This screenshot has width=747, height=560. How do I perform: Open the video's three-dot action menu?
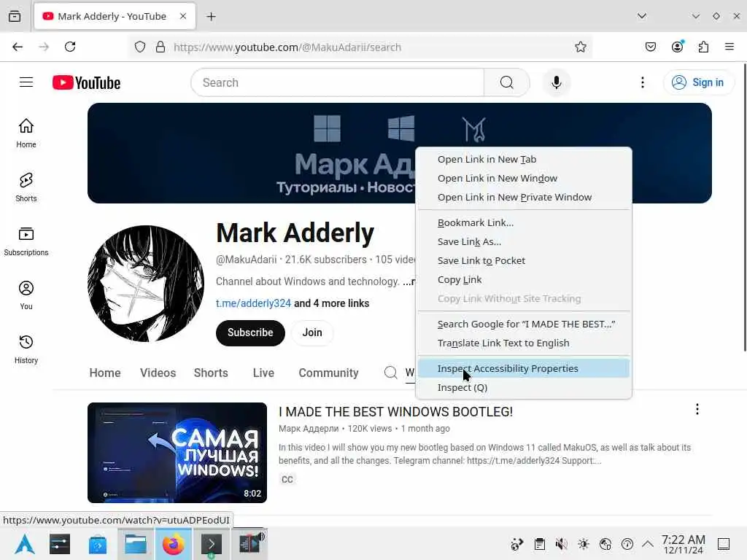click(x=697, y=409)
